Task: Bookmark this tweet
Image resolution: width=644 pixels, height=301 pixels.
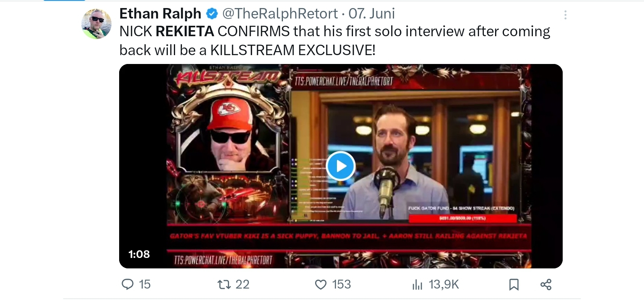Action: (x=514, y=285)
